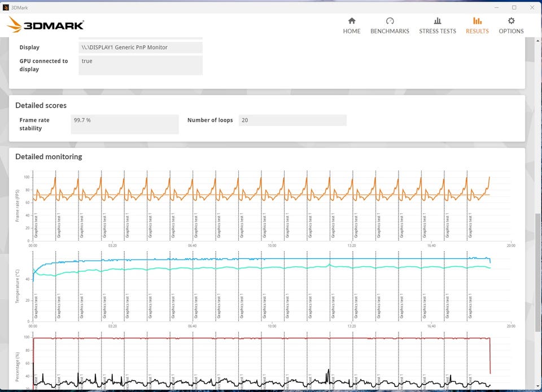Select the Number of loops value 20
This screenshot has height=392, width=542.
[292, 120]
